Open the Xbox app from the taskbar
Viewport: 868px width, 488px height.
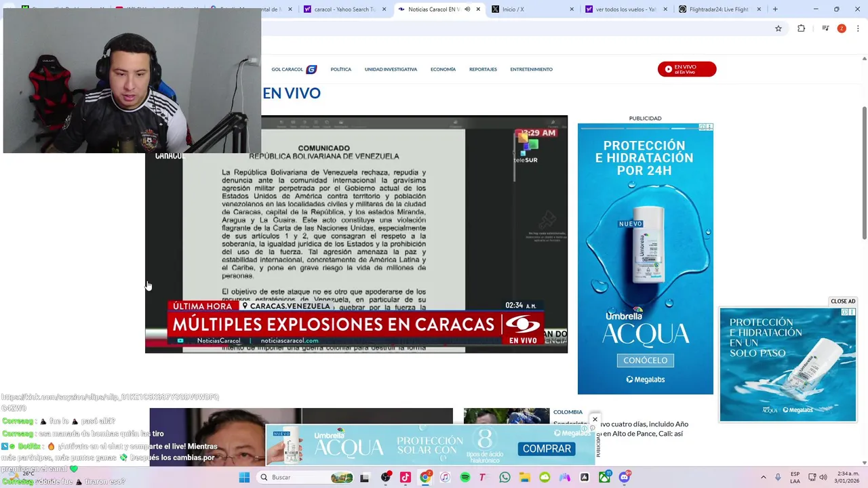point(604,477)
